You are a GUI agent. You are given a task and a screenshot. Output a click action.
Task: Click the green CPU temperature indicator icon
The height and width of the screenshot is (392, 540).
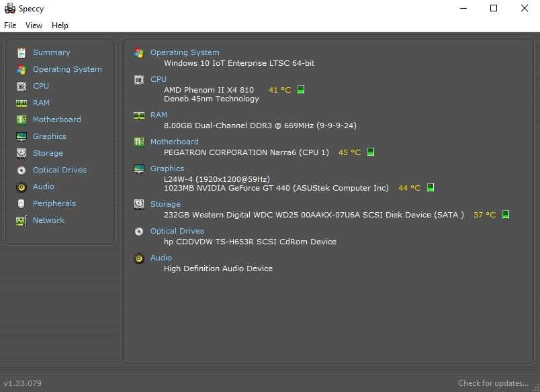click(x=301, y=89)
